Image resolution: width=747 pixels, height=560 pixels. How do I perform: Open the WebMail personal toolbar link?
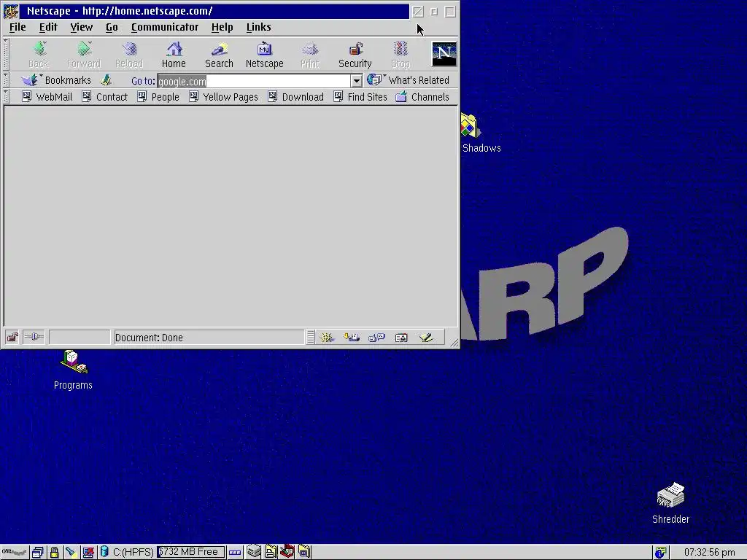tap(47, 97)
